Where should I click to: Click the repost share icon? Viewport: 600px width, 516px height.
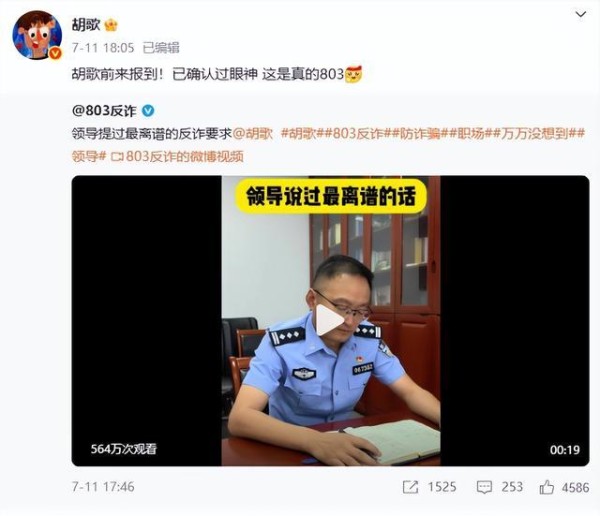coord(410,487)
